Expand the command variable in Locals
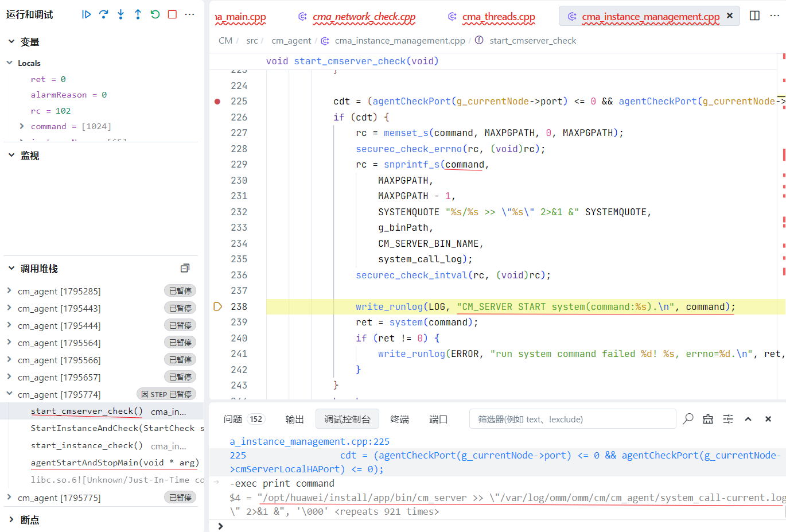The width and height of the screenshot is (786, 532). [22, 126]
